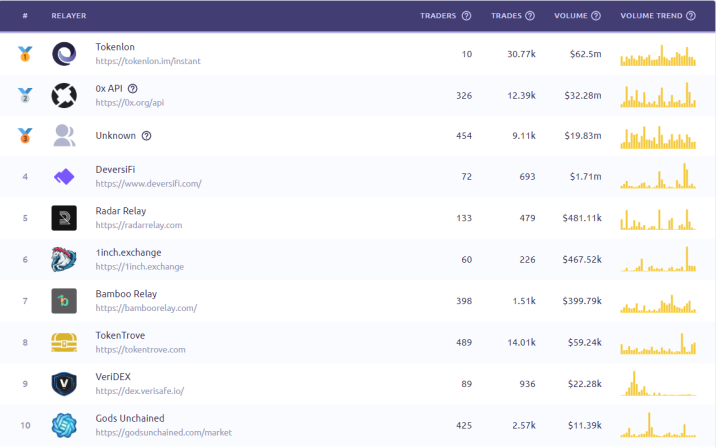
Task: Click help icon beside Unknown relayer
Action: tap(146, 136)
